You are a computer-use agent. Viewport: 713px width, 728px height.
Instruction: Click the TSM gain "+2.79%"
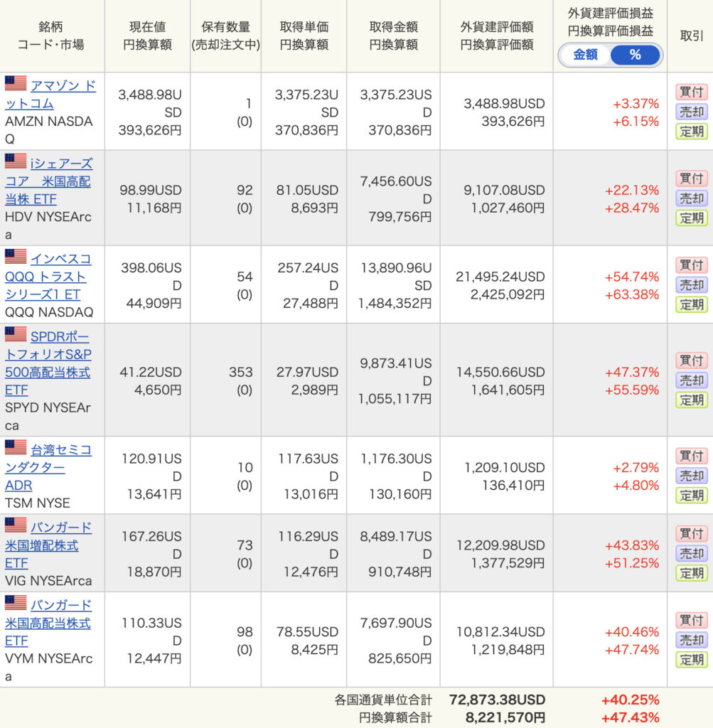click(636, 468)
